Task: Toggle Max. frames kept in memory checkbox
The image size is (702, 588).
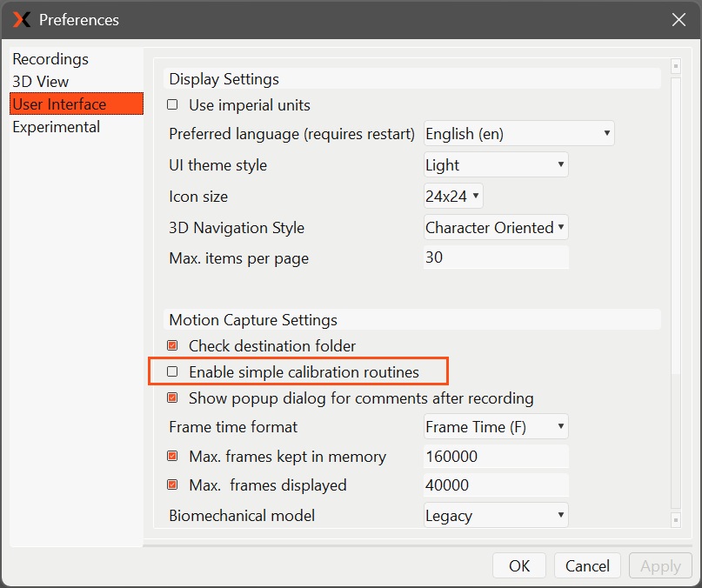Action: pyautogui.click(x=172, y=457)
